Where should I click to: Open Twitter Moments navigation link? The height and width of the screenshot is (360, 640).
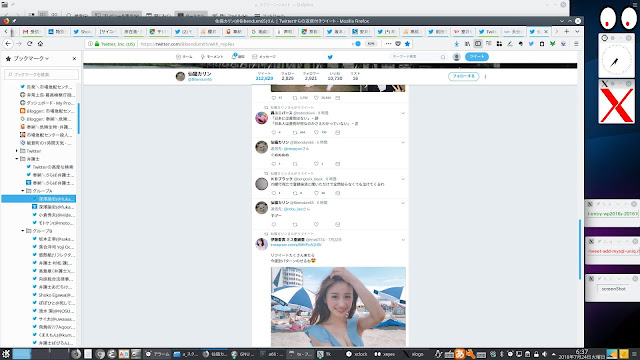click(x=212, y=57)
